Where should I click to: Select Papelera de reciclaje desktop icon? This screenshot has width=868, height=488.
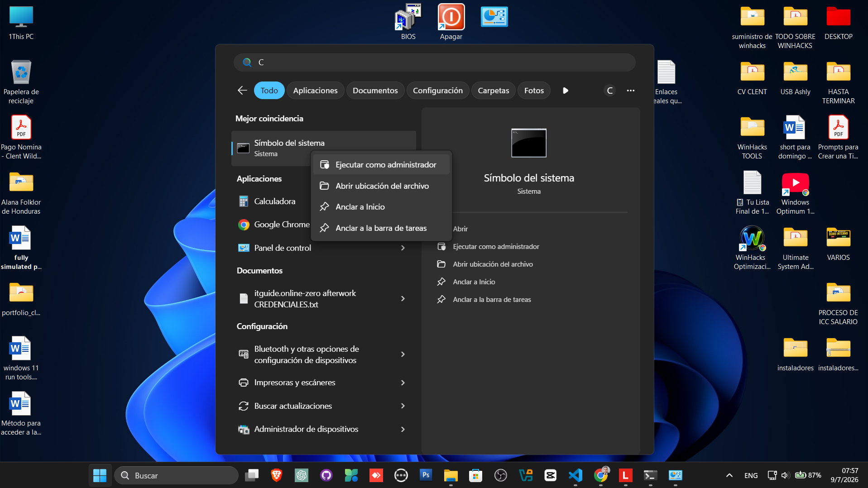point(21,82)
